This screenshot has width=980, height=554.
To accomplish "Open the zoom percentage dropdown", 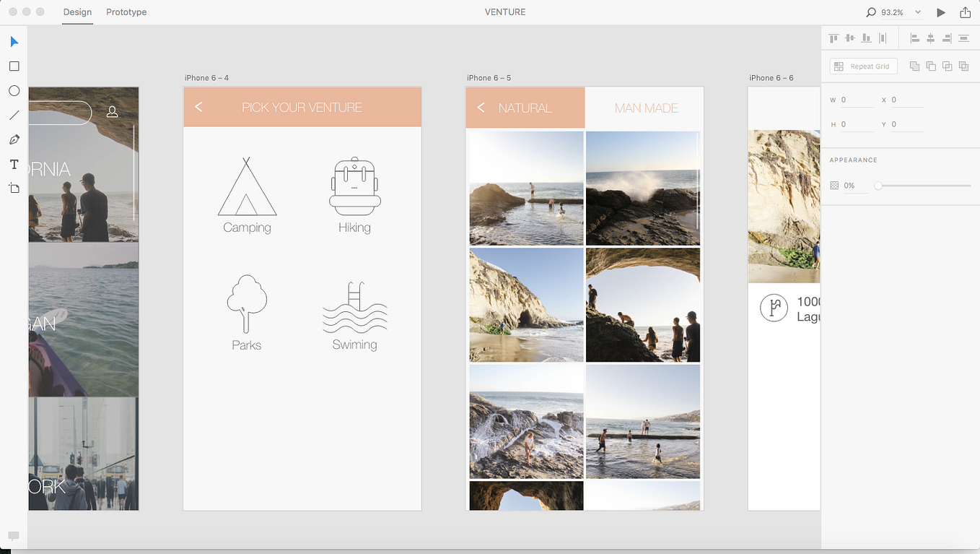I will [x=918, y=12].
